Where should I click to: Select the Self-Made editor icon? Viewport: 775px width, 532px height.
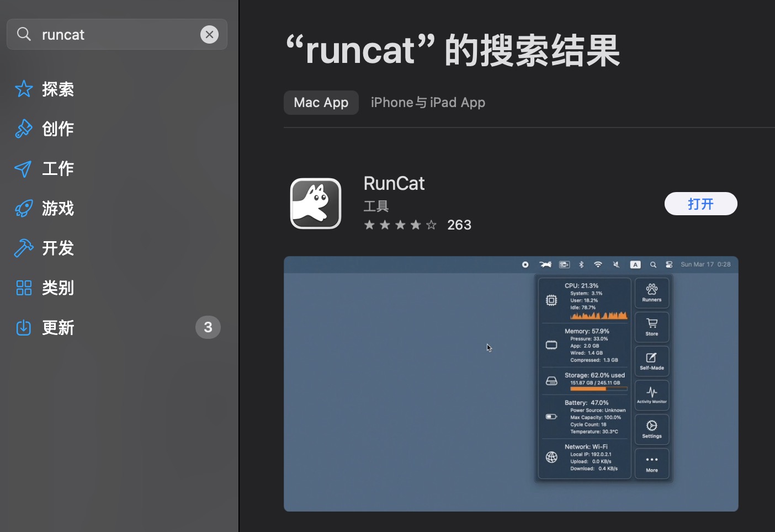coord(651,361)
